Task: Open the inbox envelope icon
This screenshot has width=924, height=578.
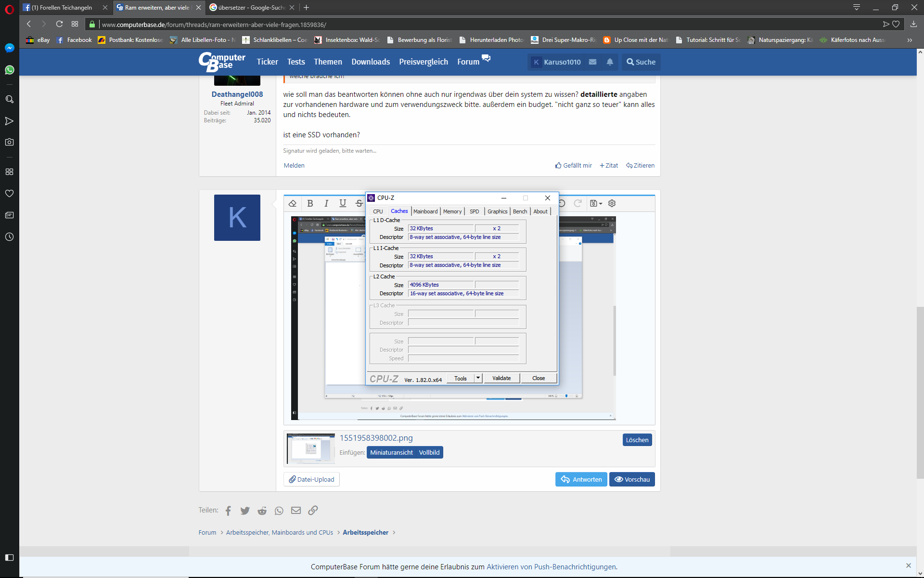Action: tap(592, 62)
